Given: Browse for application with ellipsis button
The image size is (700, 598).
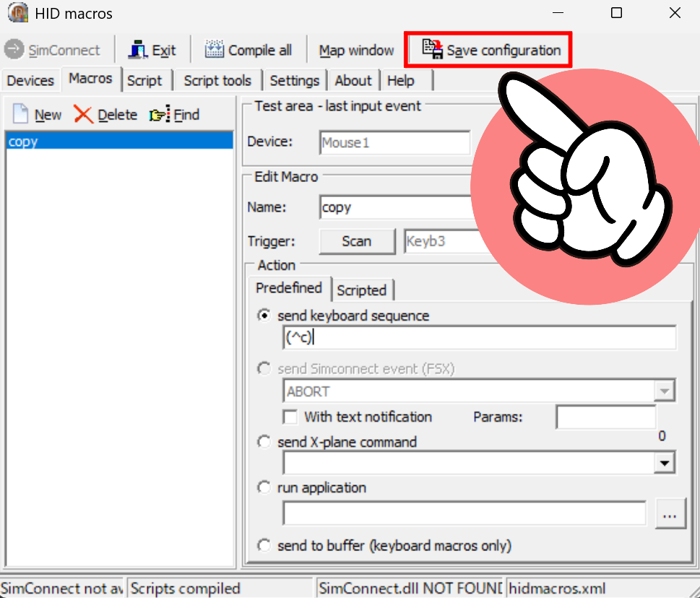Looking at the screenshot, I should [x=670, y=515].
